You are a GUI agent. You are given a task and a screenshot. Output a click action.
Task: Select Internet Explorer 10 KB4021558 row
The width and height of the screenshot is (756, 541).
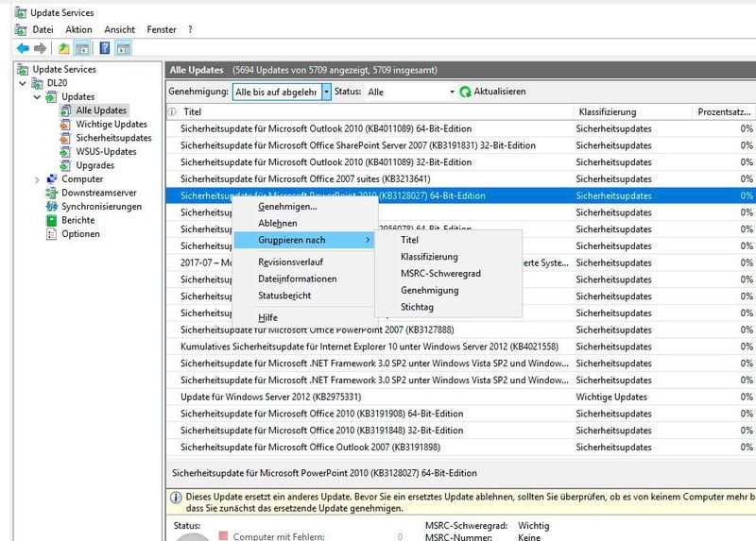click(461, 347)
